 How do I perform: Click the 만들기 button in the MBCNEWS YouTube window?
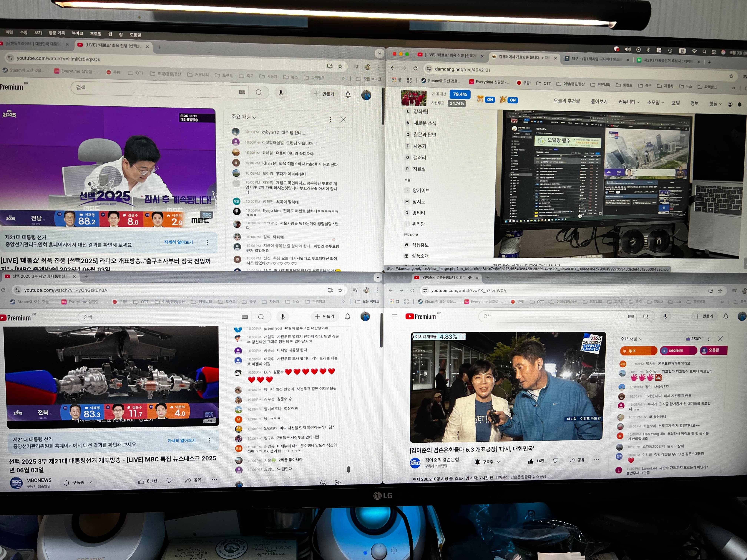(x=324, y=316)
